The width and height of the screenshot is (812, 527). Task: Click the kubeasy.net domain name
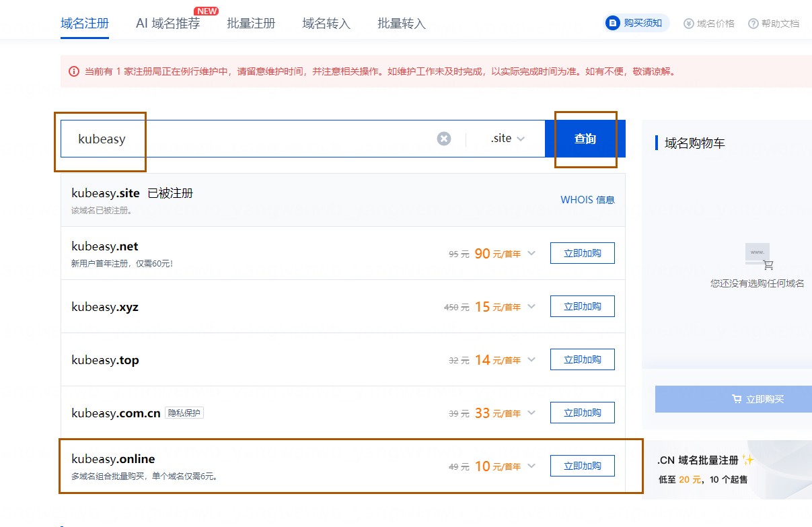[x=105, y=246]
